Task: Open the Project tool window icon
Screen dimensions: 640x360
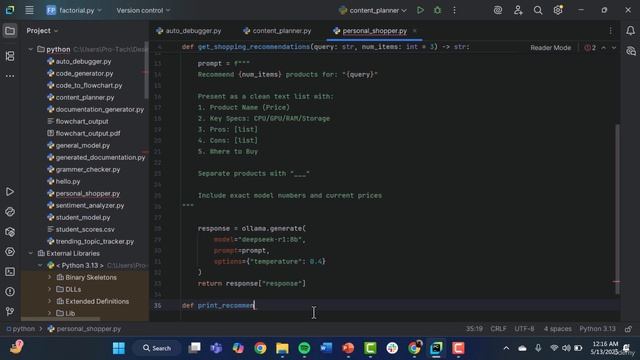Action: point(10,31)
